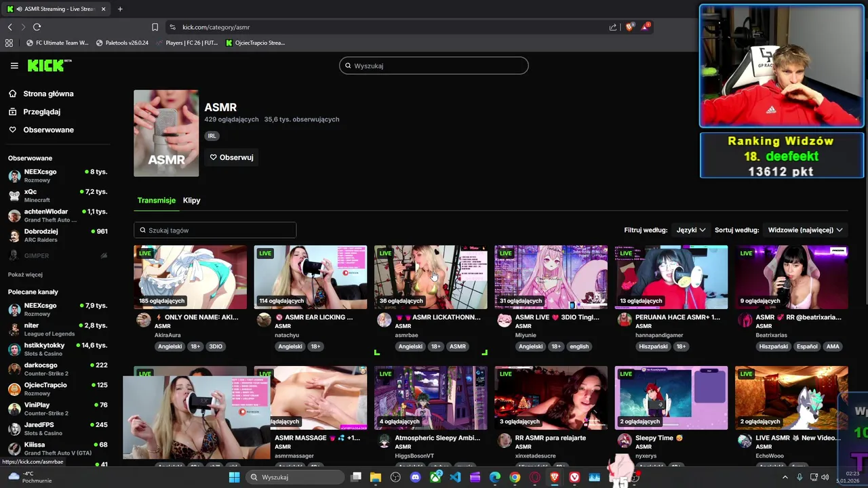Open File Explorer from the taskbar
Image resolution: width=868 pixels, height=488 pixels.
point(376,477)
